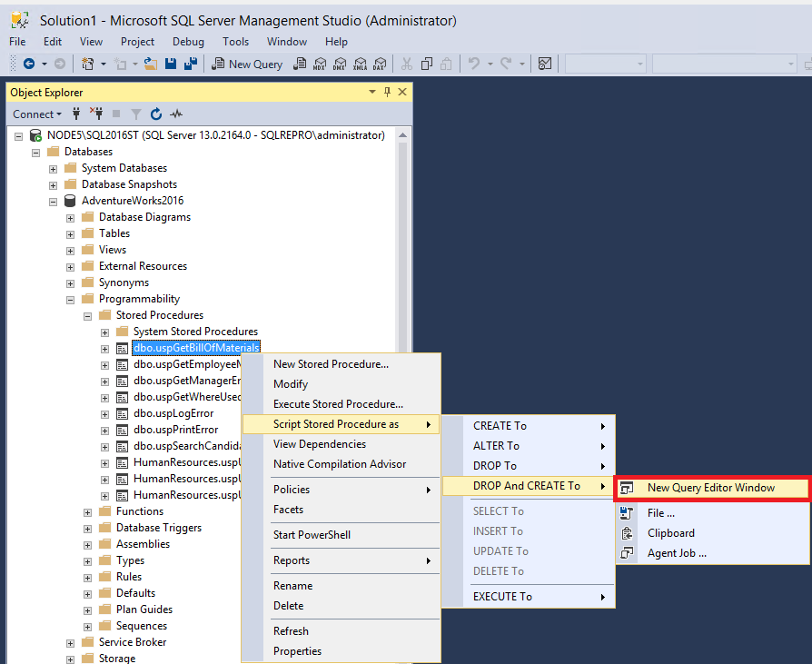This screenshot has width=812, height=664.
Task: Open an MDX query via toolbar icon
Action: [x=320, y=64]
